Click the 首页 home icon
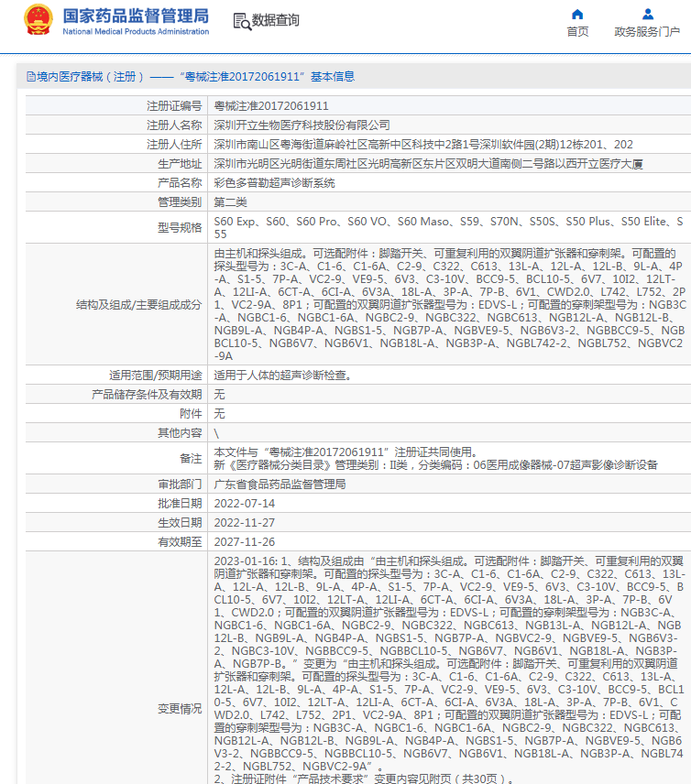 [577, 14]
